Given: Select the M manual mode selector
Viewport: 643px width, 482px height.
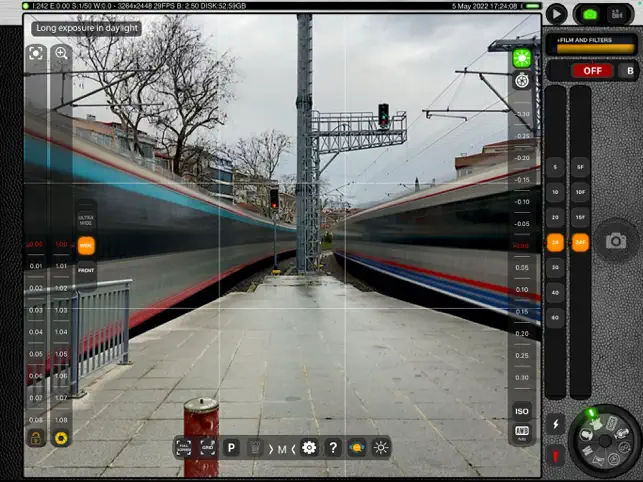Looking at the screenshot, I should click(282, 450).
